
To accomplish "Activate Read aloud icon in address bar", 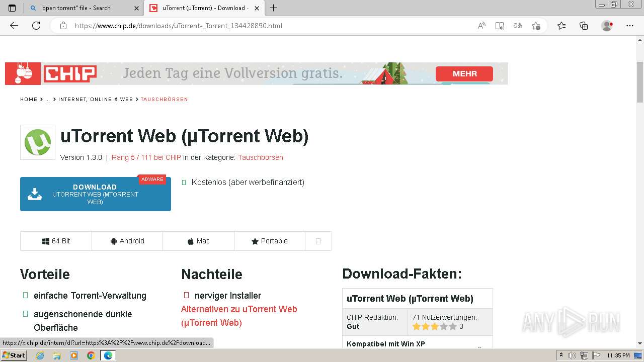I will tap(481, 26).
